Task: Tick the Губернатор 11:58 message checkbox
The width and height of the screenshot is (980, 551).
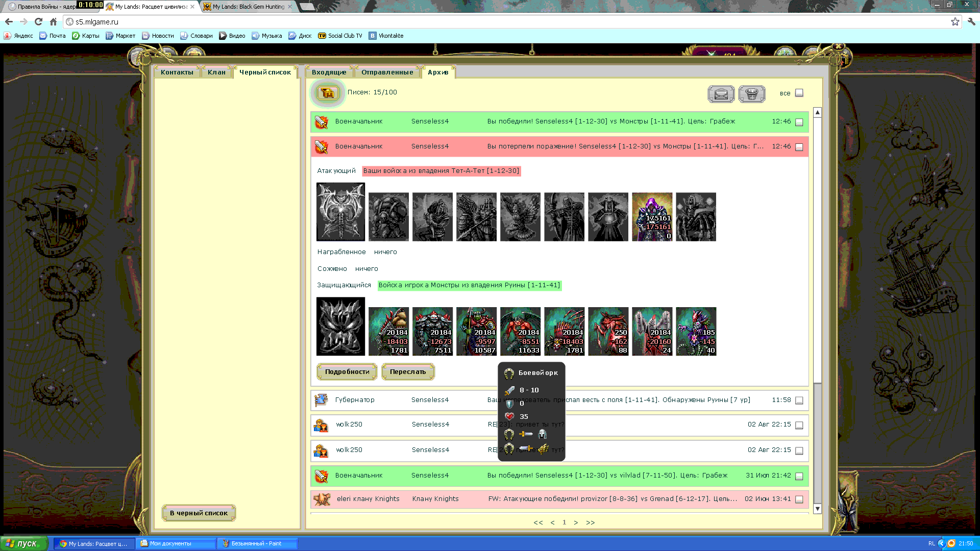Action: click(799, 401)
